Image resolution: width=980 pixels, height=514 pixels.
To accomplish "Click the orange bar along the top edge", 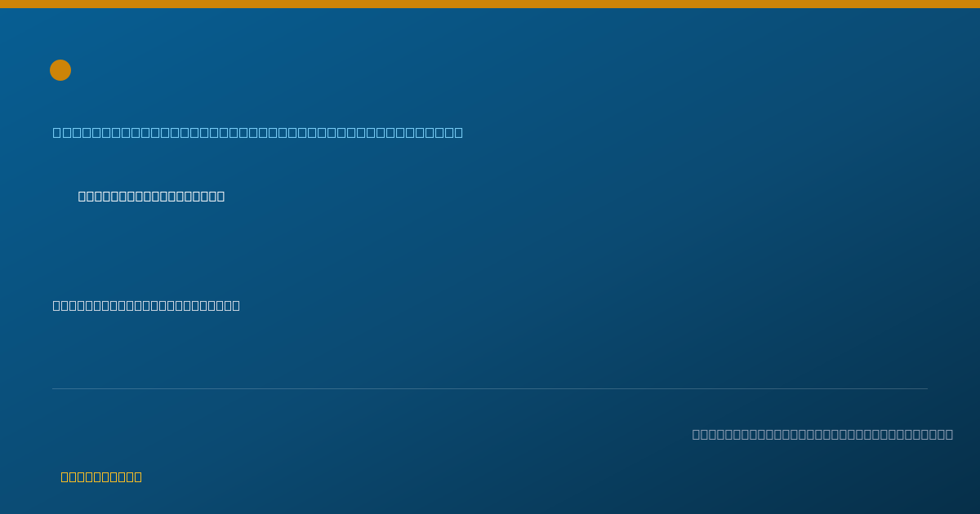I will point(490,4).
